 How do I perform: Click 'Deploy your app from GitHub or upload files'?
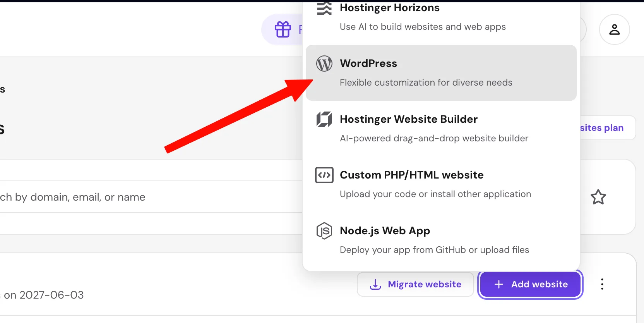(x=434, y=250)
